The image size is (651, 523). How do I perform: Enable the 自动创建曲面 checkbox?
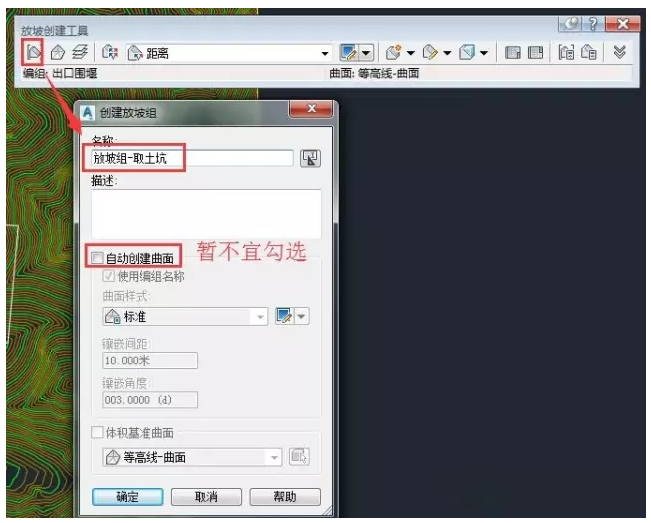tap(97, 258)
